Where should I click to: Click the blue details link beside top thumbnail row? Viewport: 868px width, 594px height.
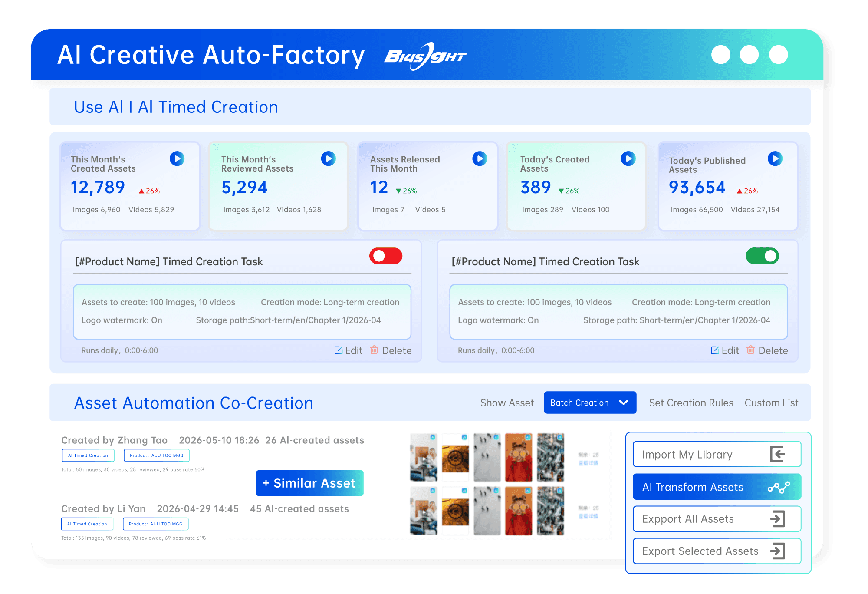pos(588,463)
